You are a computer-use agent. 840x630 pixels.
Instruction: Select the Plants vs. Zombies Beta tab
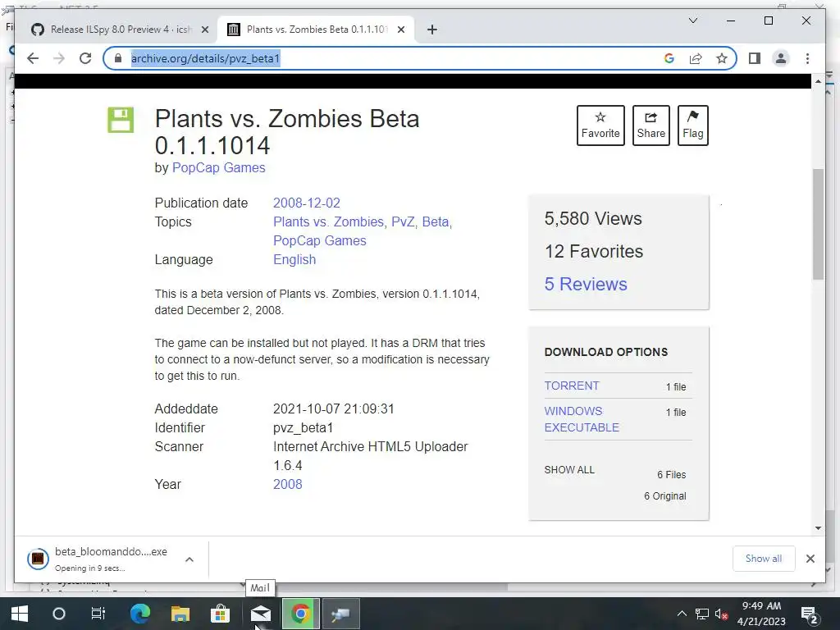click(316, 30)
